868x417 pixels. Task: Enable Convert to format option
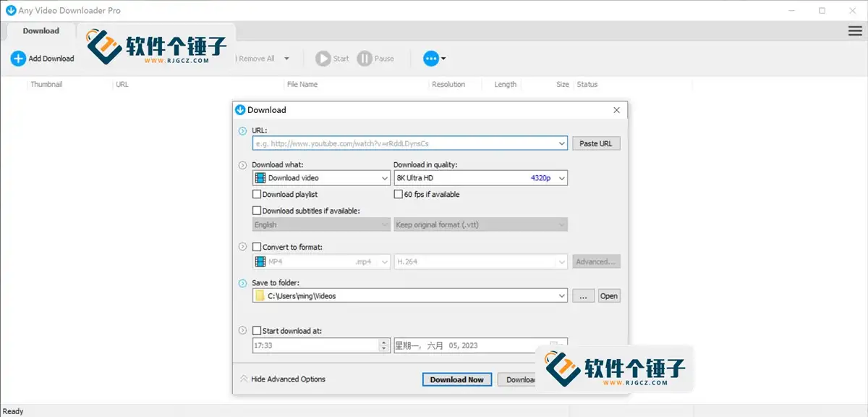pyautogui.click(x=257, y=246)
